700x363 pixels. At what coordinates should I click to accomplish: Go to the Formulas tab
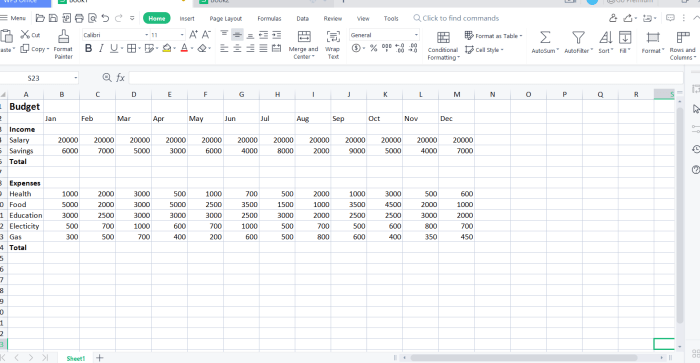coord(269,18)
